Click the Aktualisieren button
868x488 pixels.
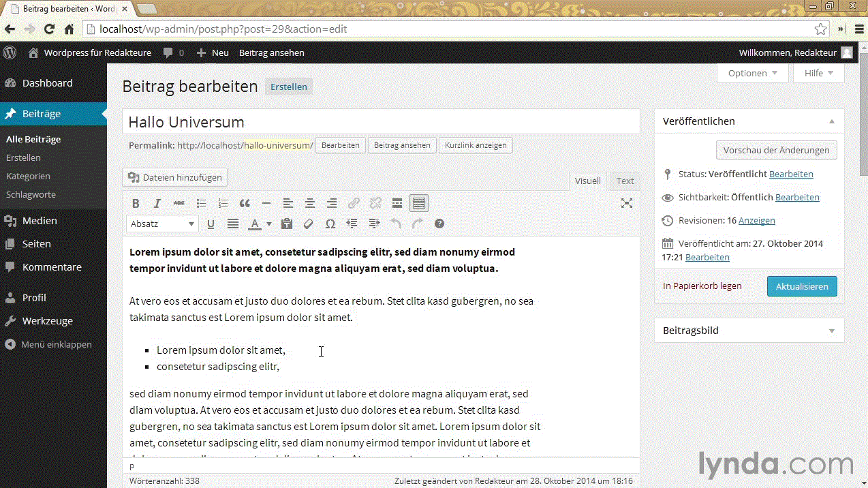coord(802,286)
